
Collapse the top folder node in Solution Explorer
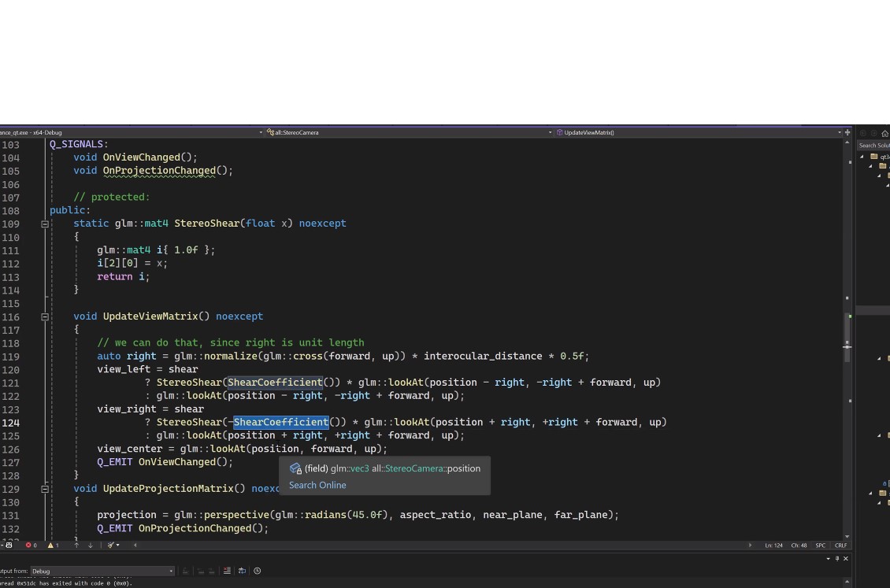click(x=862, y=157)
